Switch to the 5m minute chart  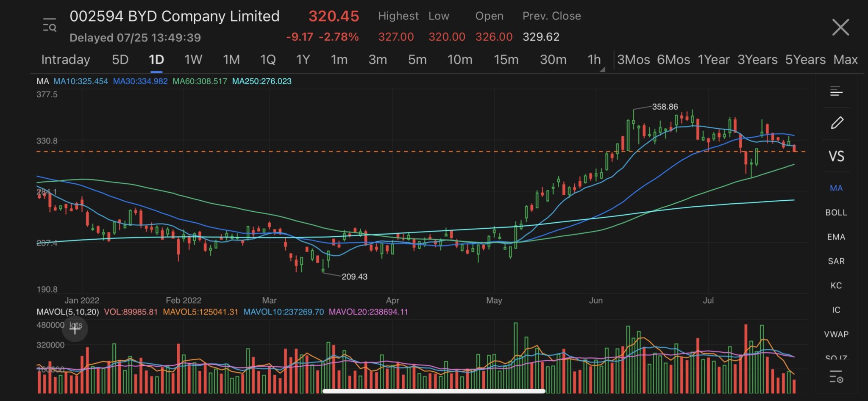(x=417, y=60)
